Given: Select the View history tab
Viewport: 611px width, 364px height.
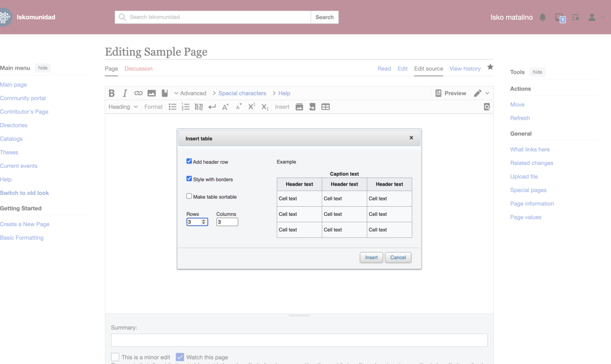Looking at the screenshot, I should 465,68.
